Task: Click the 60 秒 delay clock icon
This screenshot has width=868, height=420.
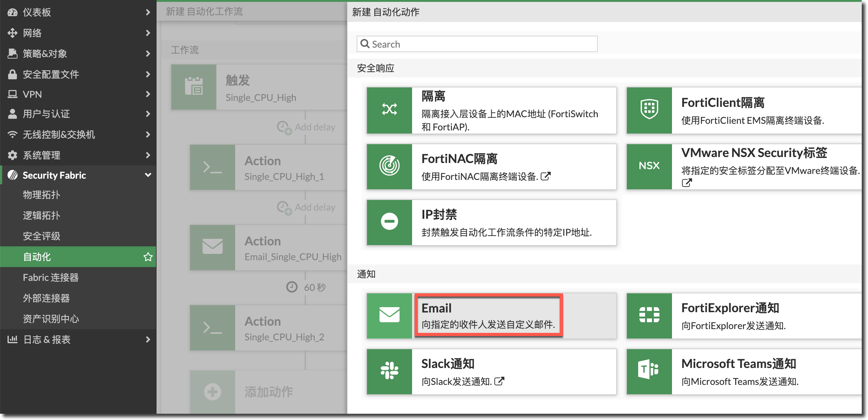Action: pos(292,287)
